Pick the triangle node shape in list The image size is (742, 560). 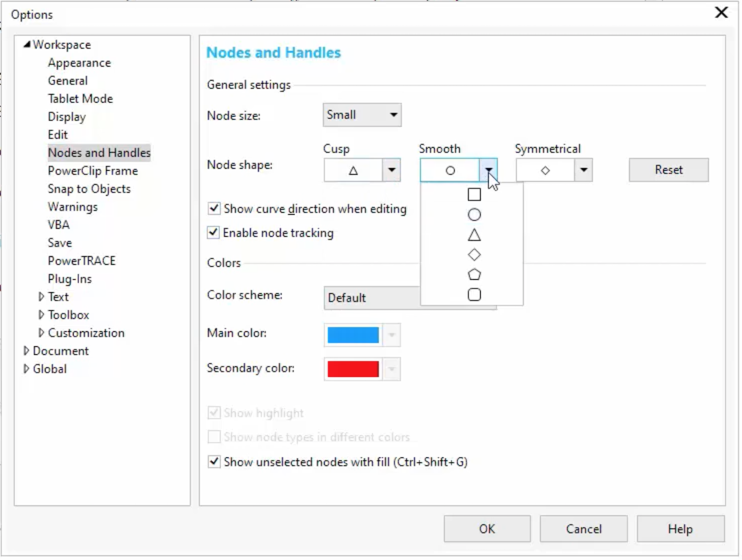tap(474, 235)
